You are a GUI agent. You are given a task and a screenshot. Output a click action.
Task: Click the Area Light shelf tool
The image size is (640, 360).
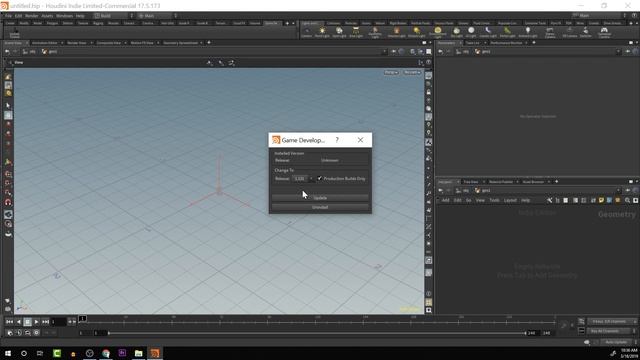[356, 32]
